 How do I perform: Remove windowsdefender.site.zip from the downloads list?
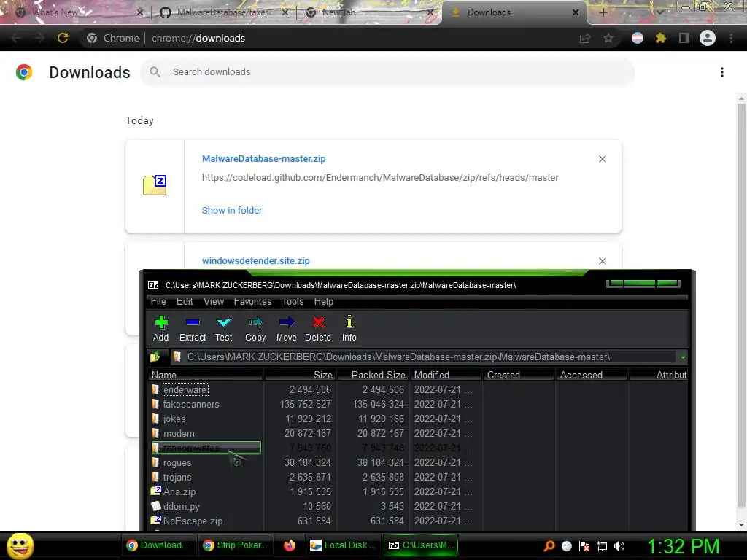(602, 261)
